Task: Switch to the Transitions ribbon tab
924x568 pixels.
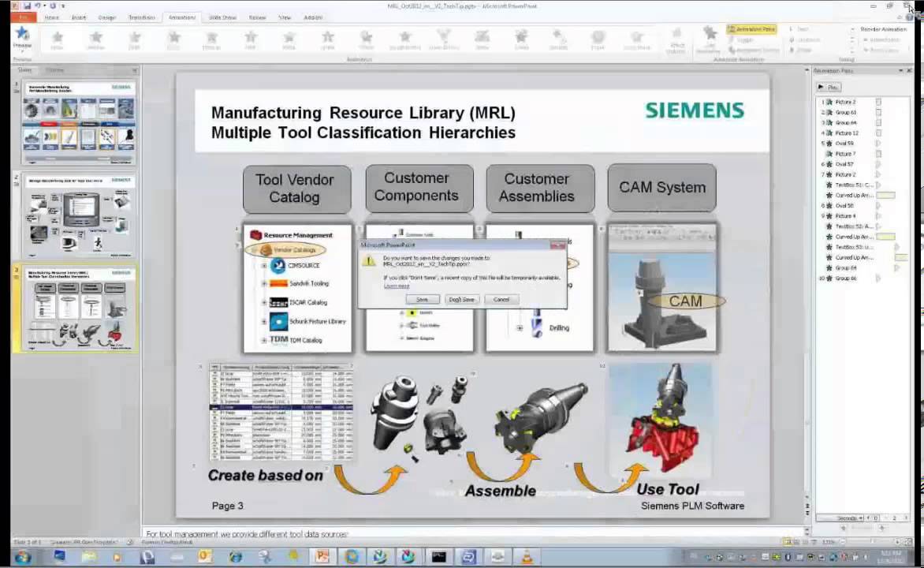Action: point(142,17)
